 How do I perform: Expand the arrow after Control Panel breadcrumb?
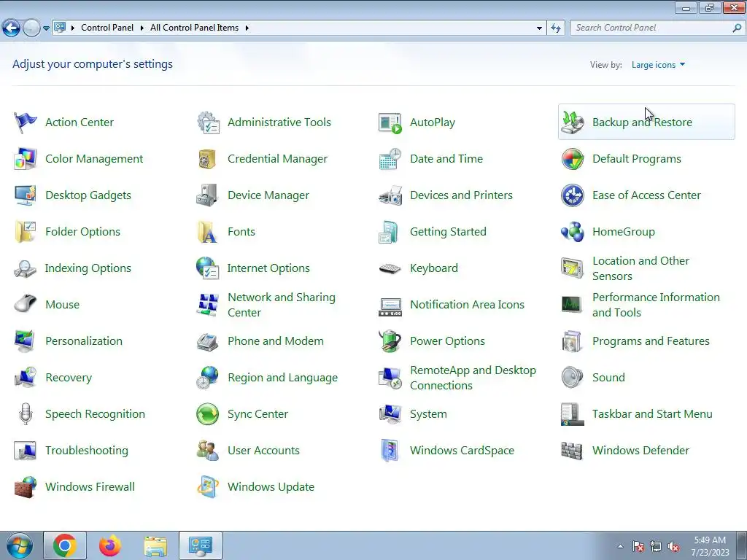142,28
